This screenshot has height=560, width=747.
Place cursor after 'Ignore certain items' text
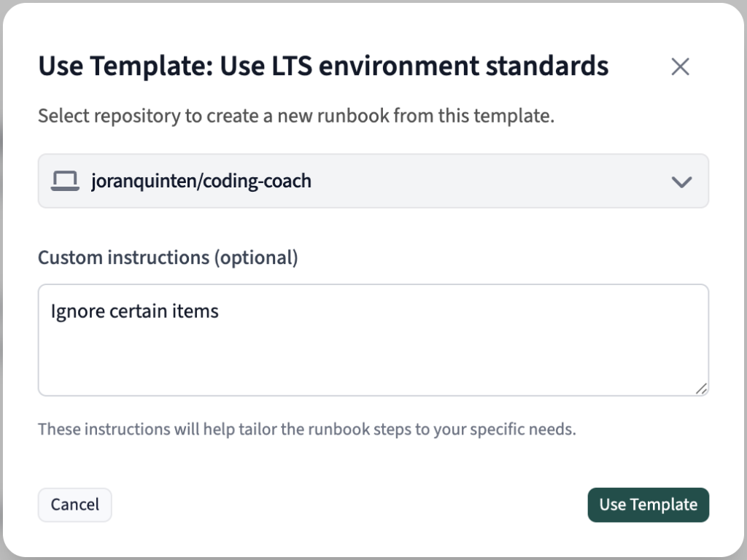218,311
